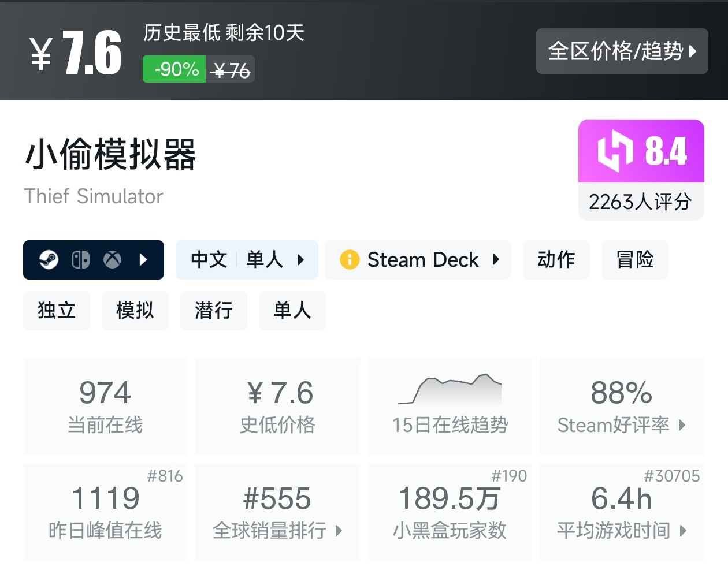Select the 冒险 tag
This screenshot has height=570, width=728.
(x=635, y=260)
